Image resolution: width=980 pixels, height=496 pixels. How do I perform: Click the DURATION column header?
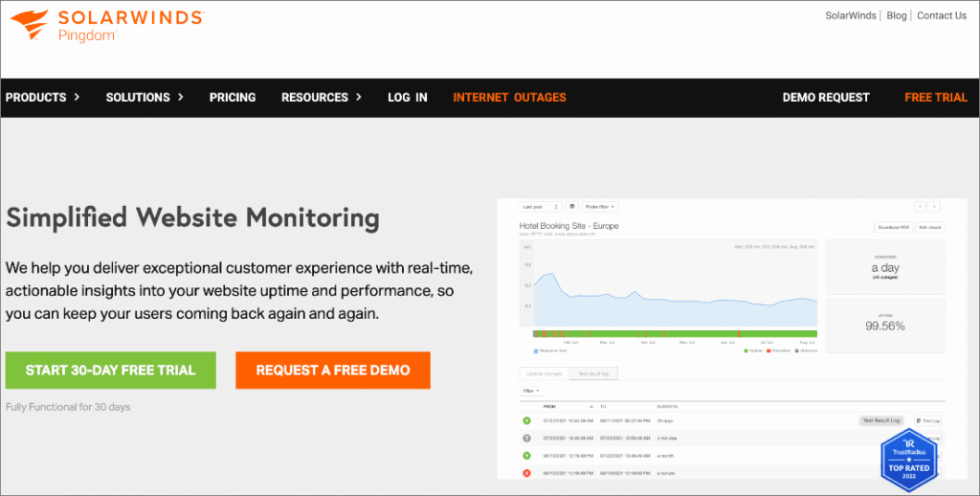tap(667, 407)
